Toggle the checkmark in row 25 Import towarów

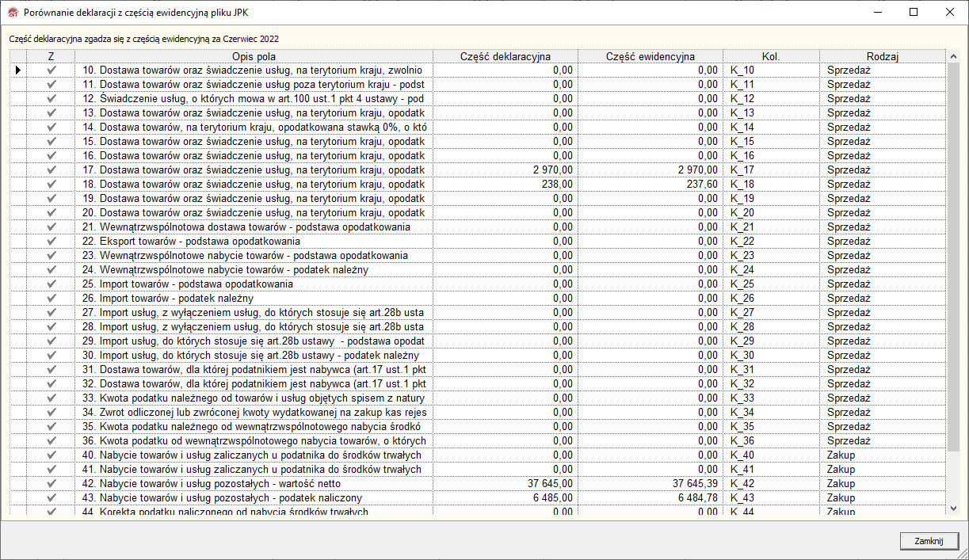[x=52, y=284]
